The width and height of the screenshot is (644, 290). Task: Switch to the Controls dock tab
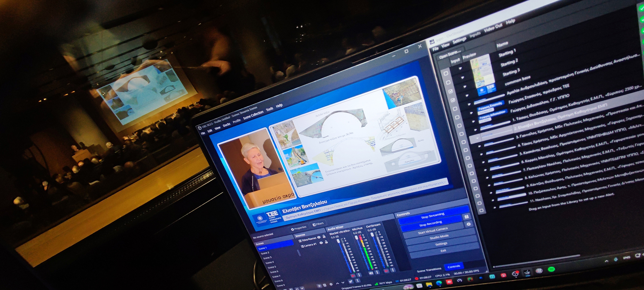click(454, 267)
